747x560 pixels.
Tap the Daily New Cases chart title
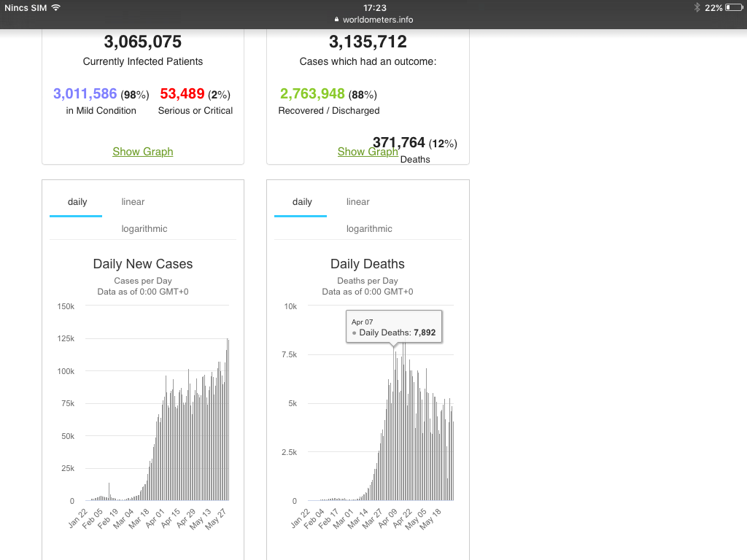(x=142, y=264)
